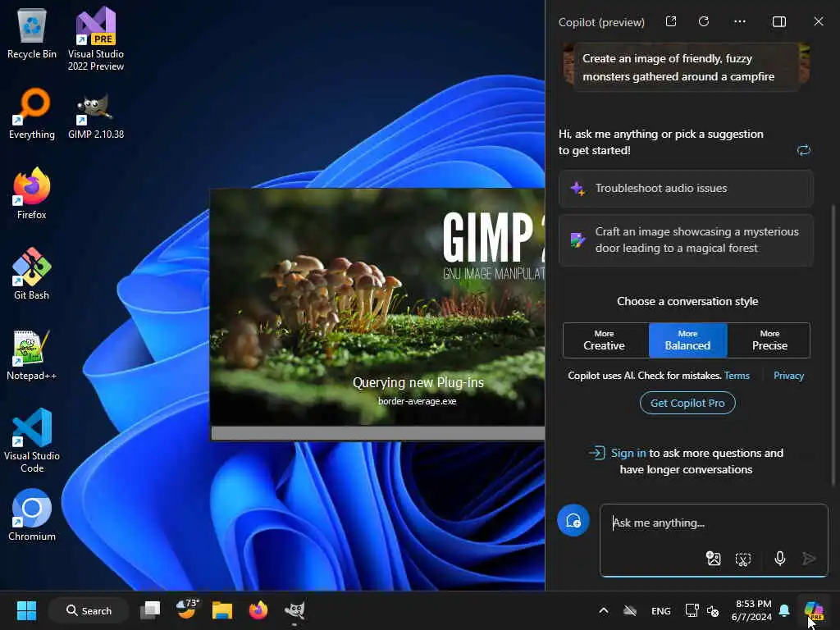Viewport: 840px width, 630px height.
Task: Refresh the Copilot suggestions list
Action: (804, 150)
